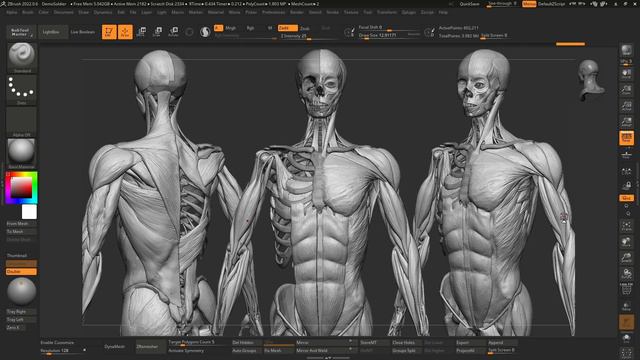
Task: Toggle the Transp transparency icon
Action: click(x=627, y=306)
